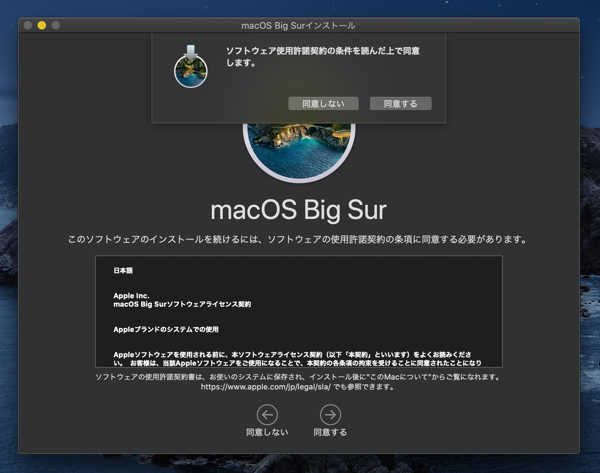Click 同意しない in the confirmation sheet

point(323,104)
